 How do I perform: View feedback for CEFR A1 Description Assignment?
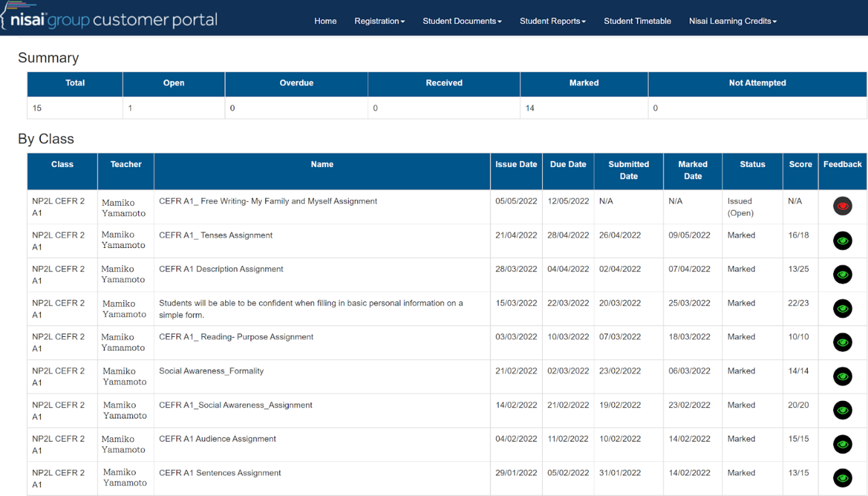(x=843, y=274)
